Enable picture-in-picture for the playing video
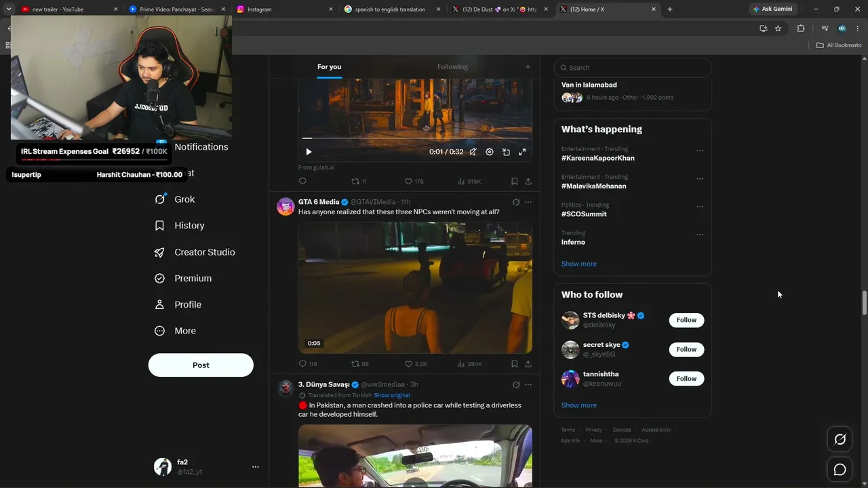This screenshot has height=488, width=868. pos(506,152)
